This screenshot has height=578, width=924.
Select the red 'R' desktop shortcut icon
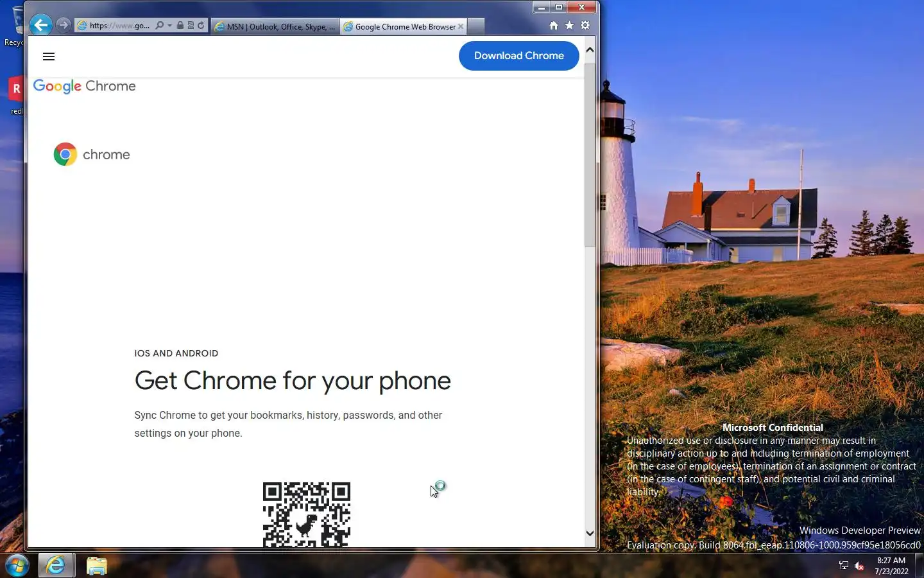coord(16,95)
